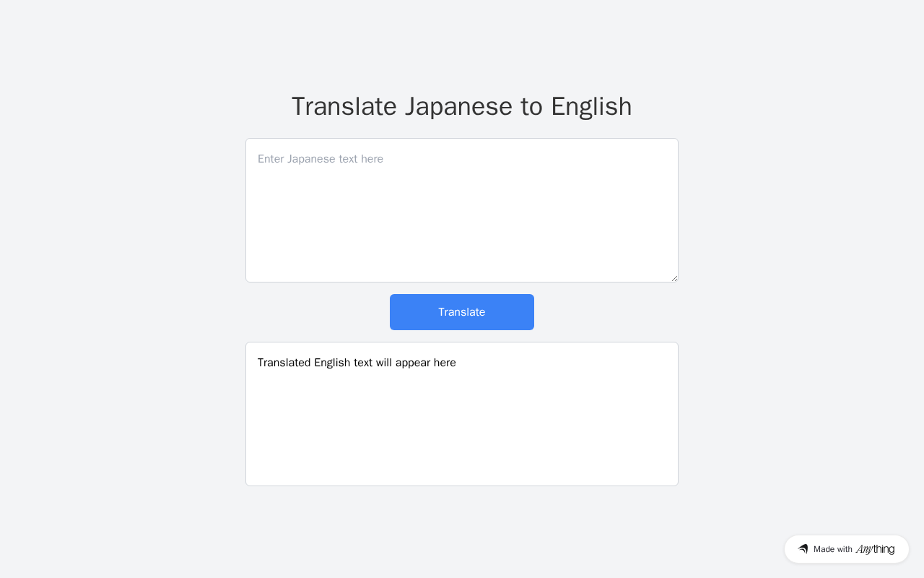Focus the Japanese text input area
Viewport: 924px width, 578px height.
tap(462, 210)
